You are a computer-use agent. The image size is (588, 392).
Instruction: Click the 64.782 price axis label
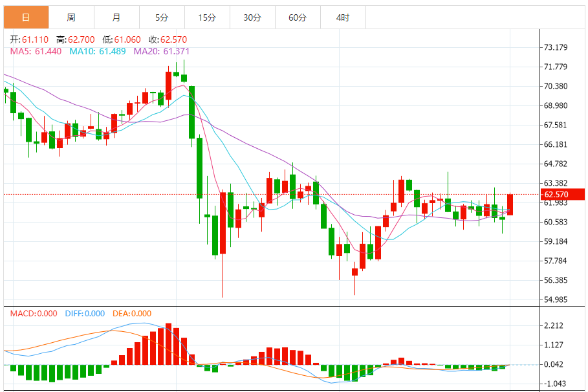tap(556, 164)
